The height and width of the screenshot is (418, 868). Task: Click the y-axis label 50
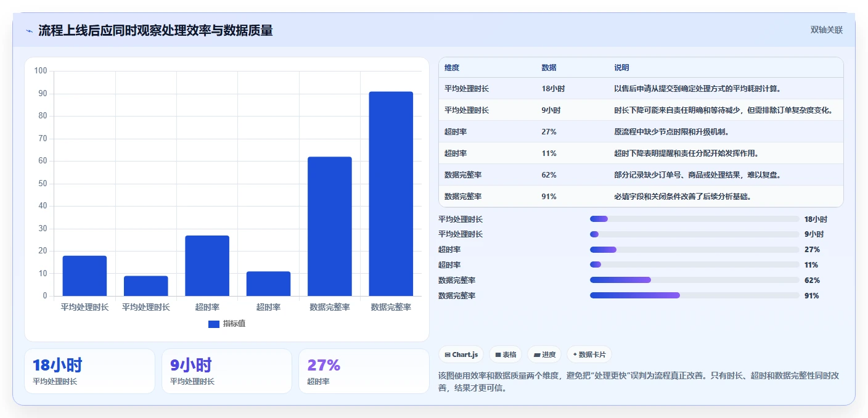point(43,184)
